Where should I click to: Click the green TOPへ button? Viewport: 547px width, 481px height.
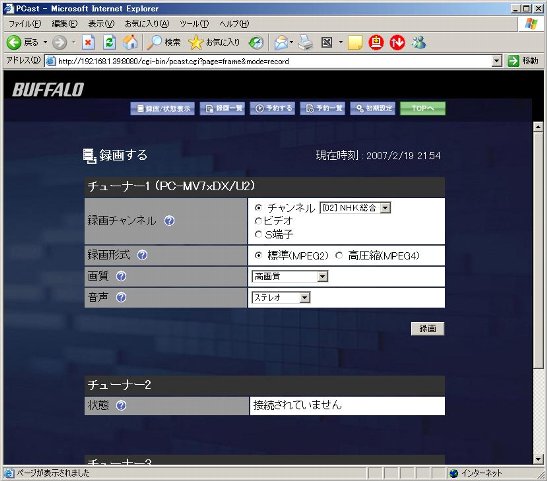click(422, 108)
